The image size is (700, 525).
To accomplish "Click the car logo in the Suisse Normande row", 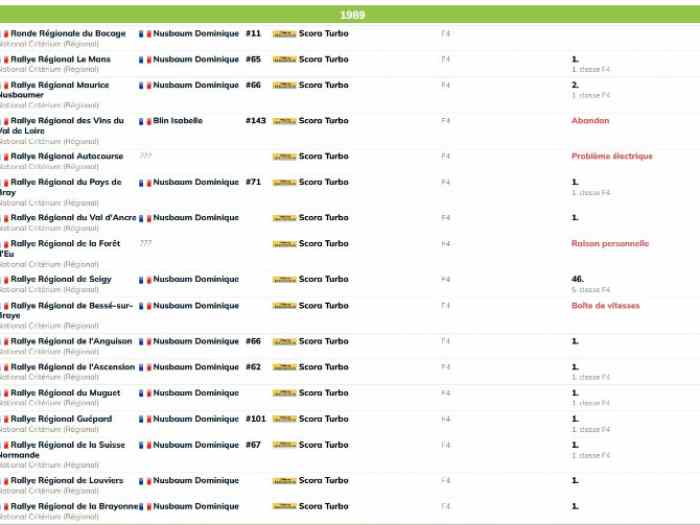I will pyautogui.click(x=284, y=446).
